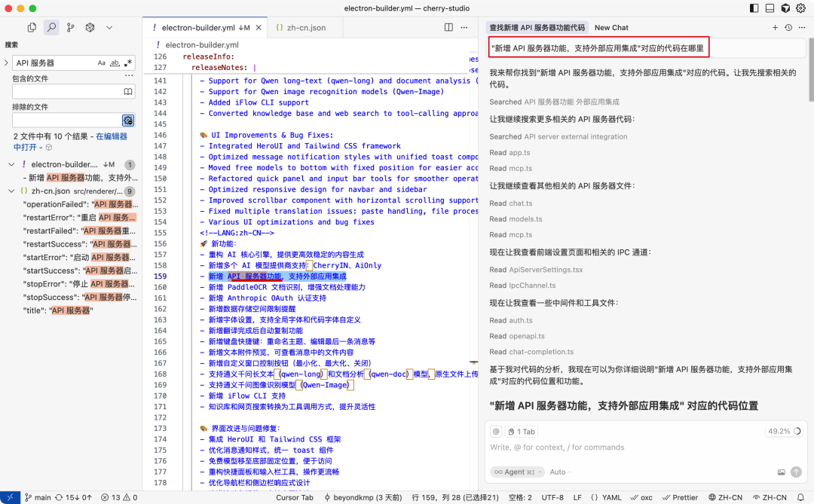Switch to the New Chat tab
This screenshot has height=504, width=814.
pos(611,28)
